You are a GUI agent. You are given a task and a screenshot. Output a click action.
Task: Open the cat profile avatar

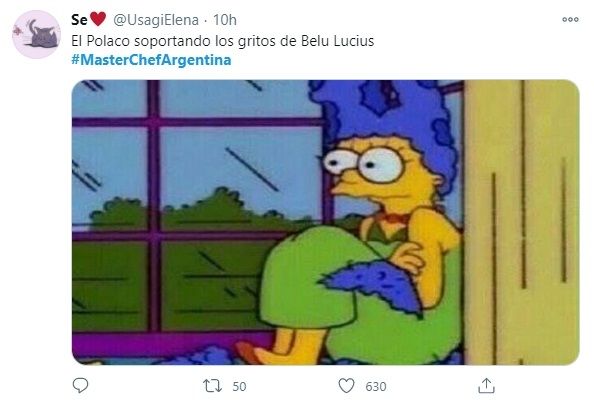click(36, 34)
